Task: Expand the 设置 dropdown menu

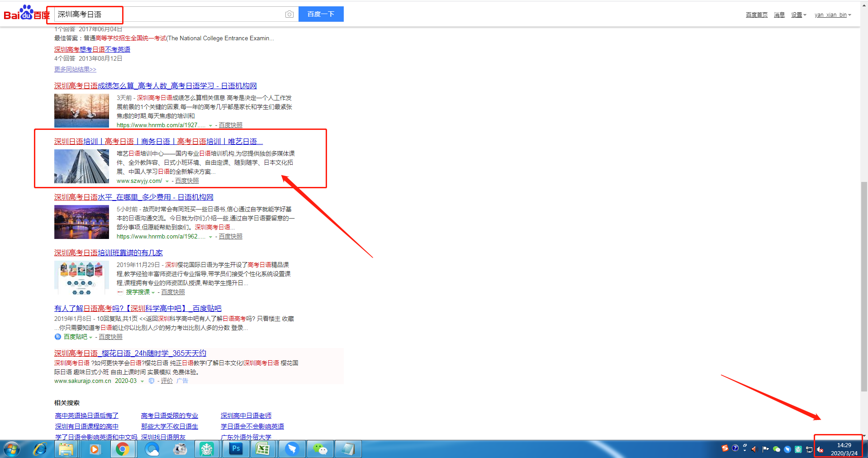Action: (x=799, y=15)
